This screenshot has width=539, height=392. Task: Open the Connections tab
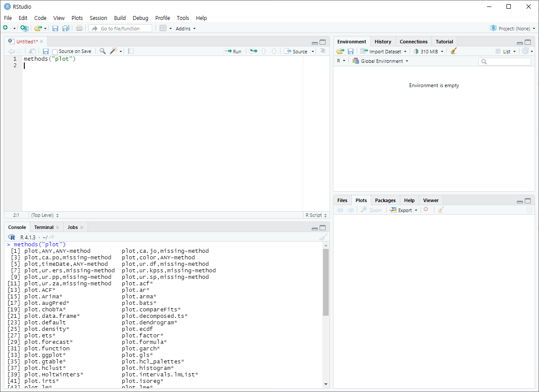[414, 42]
